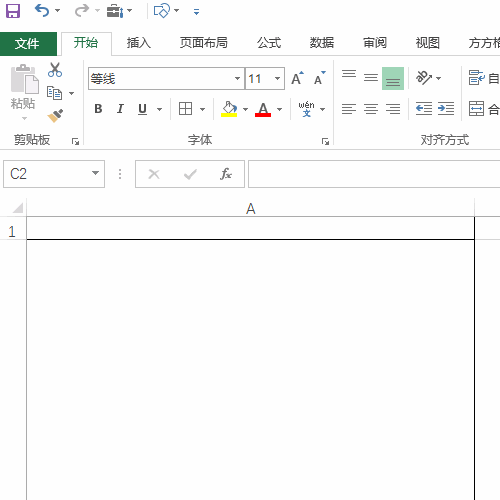Click the shapes icon in quick access toolbar

[162, 11]
